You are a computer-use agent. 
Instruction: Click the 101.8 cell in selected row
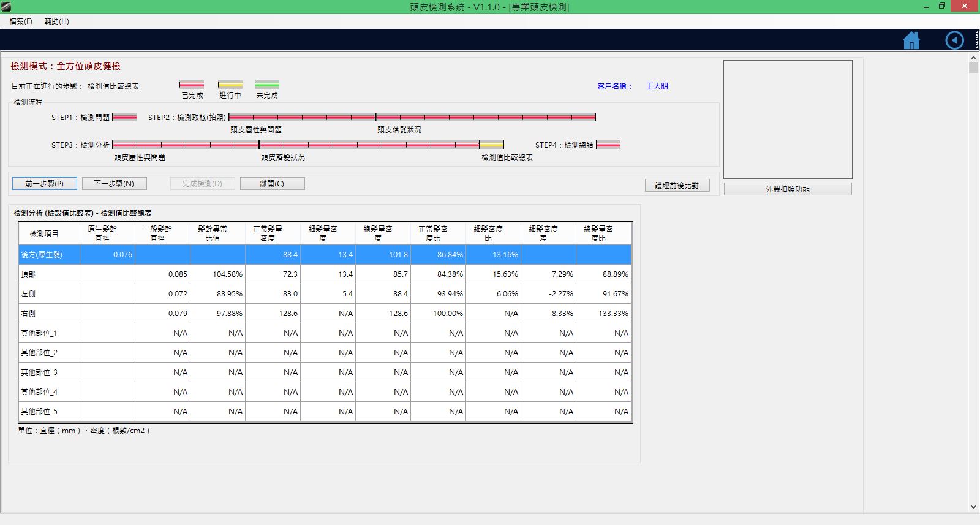[383, 255]
